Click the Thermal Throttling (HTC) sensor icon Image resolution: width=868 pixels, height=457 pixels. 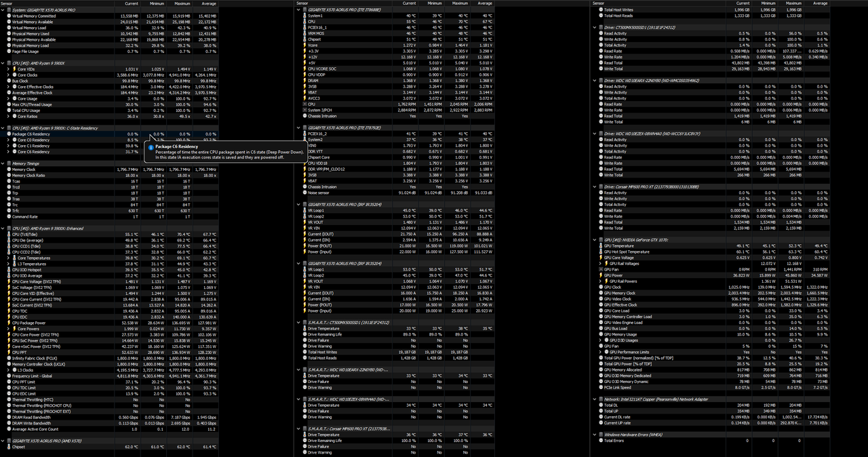(9, 399)
